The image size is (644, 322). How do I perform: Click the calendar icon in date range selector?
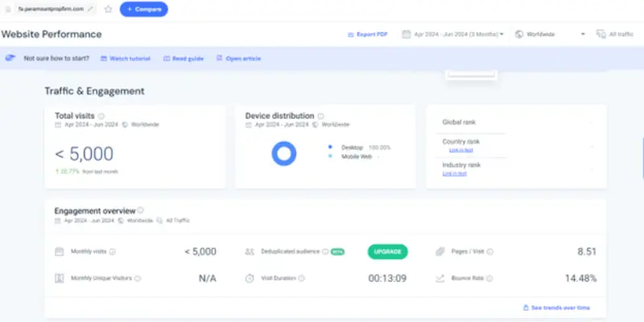(x=407, y=35)
